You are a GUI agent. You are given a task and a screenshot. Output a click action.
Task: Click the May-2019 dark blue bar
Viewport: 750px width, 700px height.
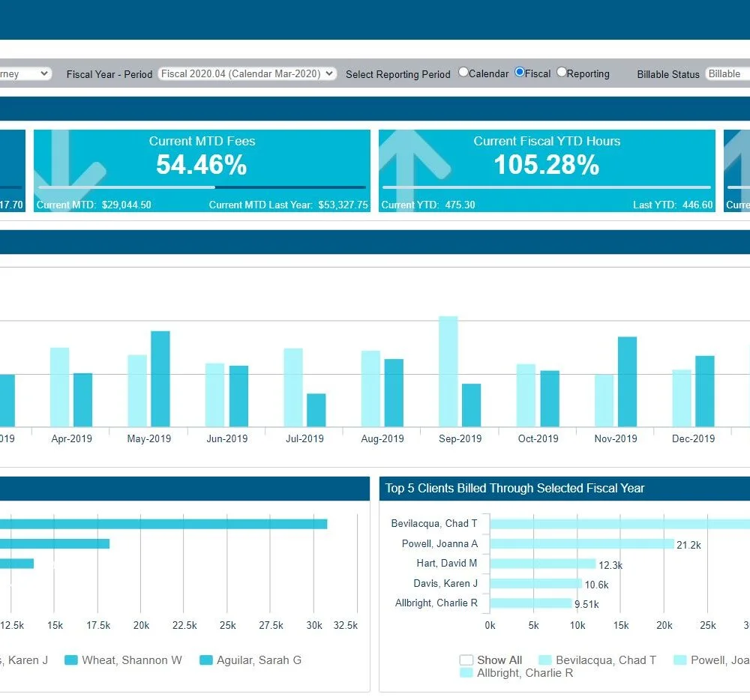coord(160,378)
